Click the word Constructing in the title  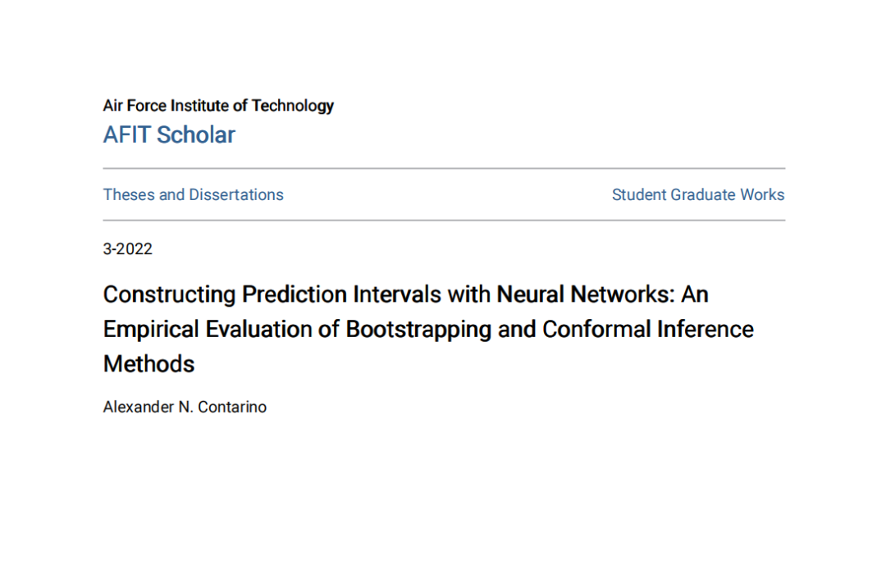[x=169, y=294]
